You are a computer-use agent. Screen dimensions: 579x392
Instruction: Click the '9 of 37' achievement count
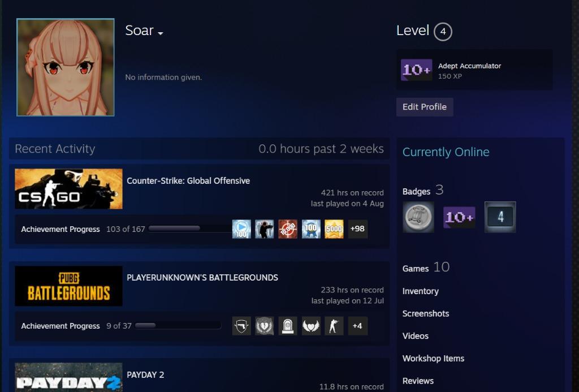[x=119, y=326]
